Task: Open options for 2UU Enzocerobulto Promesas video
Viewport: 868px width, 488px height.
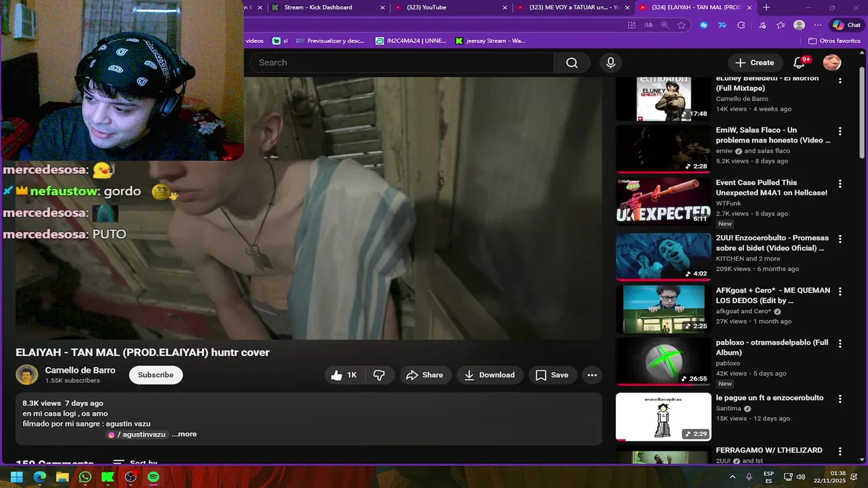Action: [840, 239]
